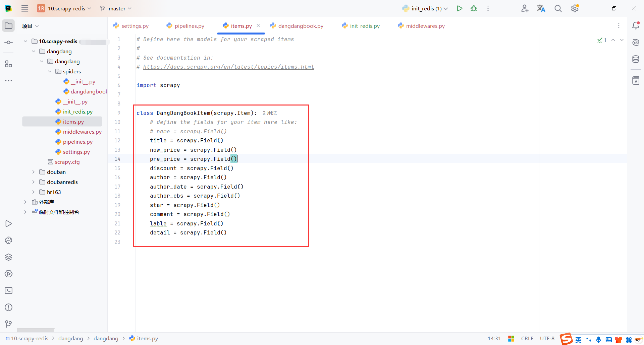Image resolution: width=644 pixels, height=345 pixels.
Task: Search everywhere with magnifier icon
Action: 558,8
